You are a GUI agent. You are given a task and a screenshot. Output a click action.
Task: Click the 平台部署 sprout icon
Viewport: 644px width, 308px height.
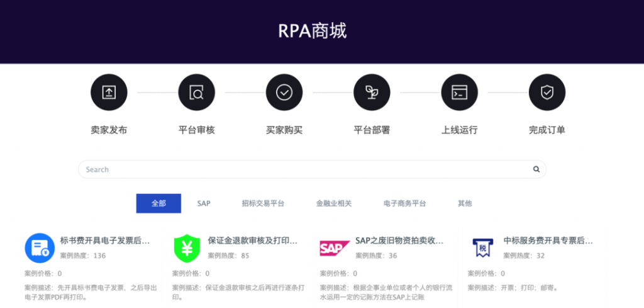(x=372, y=92)
